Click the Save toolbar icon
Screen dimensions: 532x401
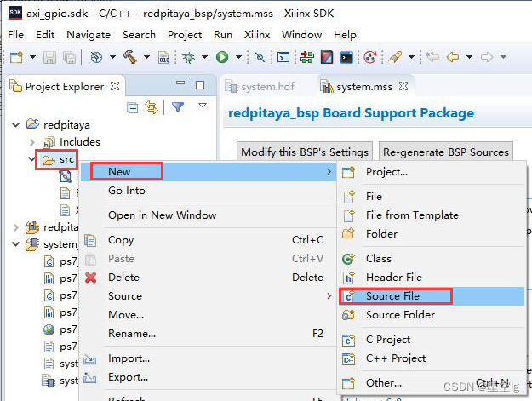pos(49,57)
